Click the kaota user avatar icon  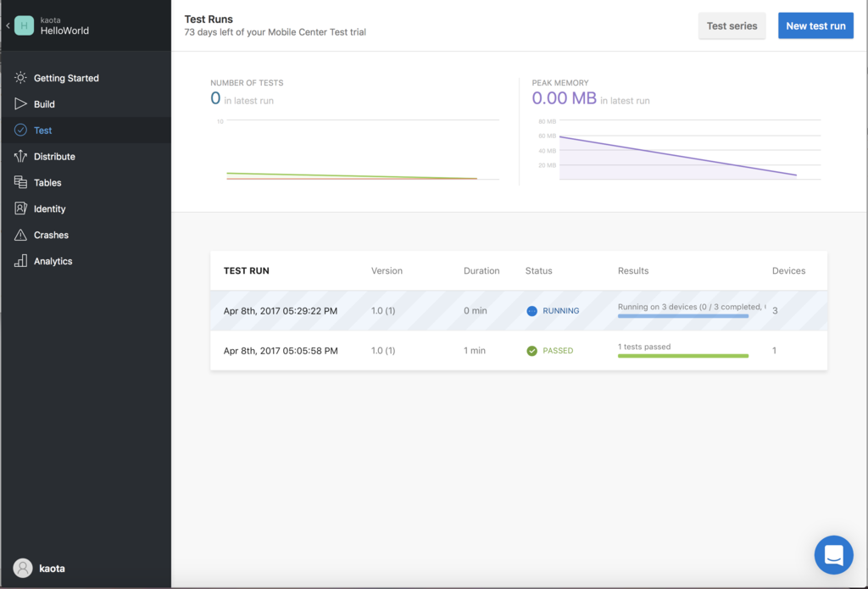coord(23,568)
